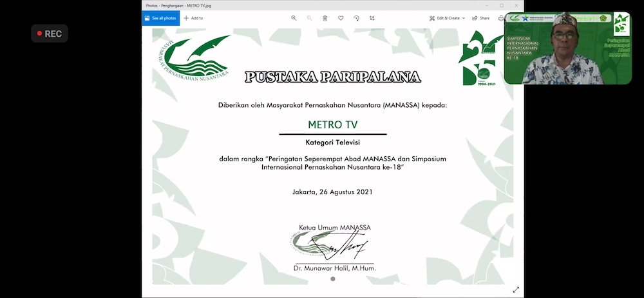This screenshot has height=298, width=644.
Task: Click the Print icon
Action: coord(500,18)
